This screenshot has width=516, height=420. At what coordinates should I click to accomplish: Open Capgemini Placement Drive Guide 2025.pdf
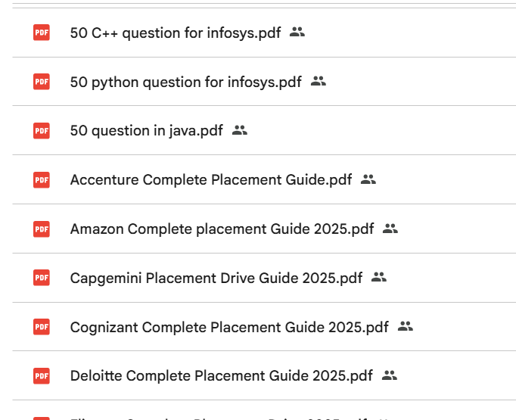[216, 278]
